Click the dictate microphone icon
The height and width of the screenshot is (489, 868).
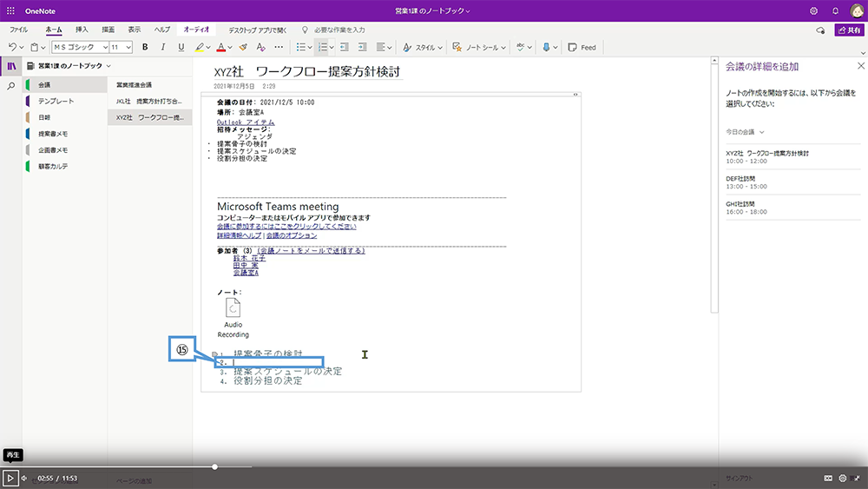click(546, 47)
